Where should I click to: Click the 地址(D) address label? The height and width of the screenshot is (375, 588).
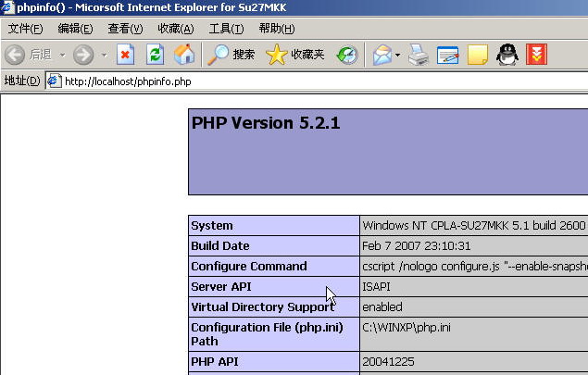(x=22, y=81)
